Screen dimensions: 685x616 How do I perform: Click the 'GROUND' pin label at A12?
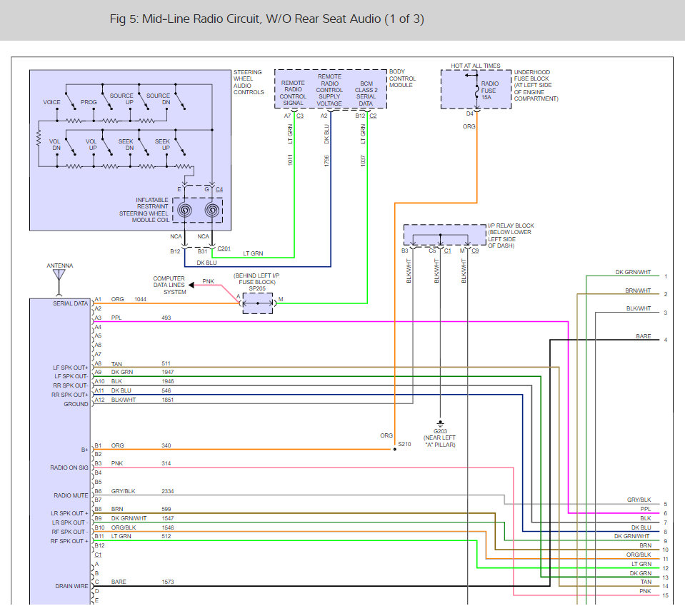point(76,404)
